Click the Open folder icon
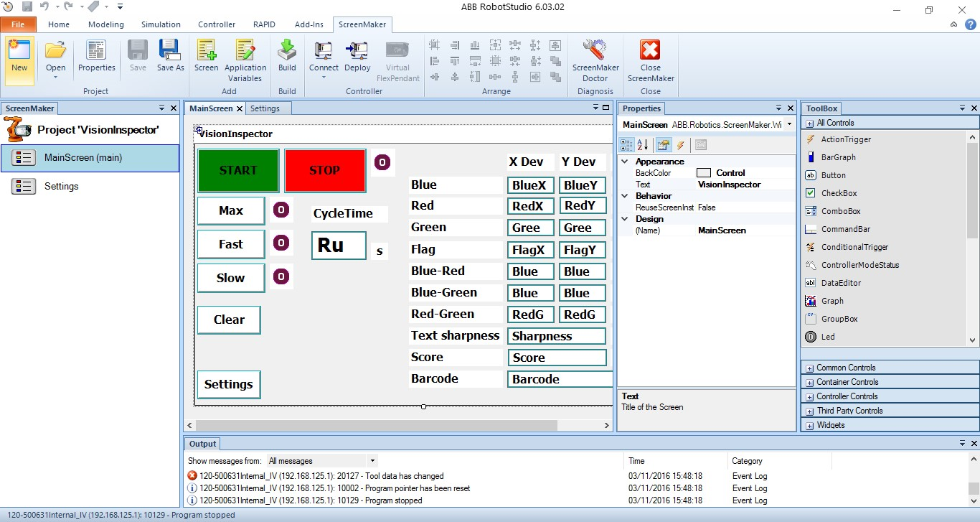Viewport: 980px width, 522px height. [x=55, y=50]
